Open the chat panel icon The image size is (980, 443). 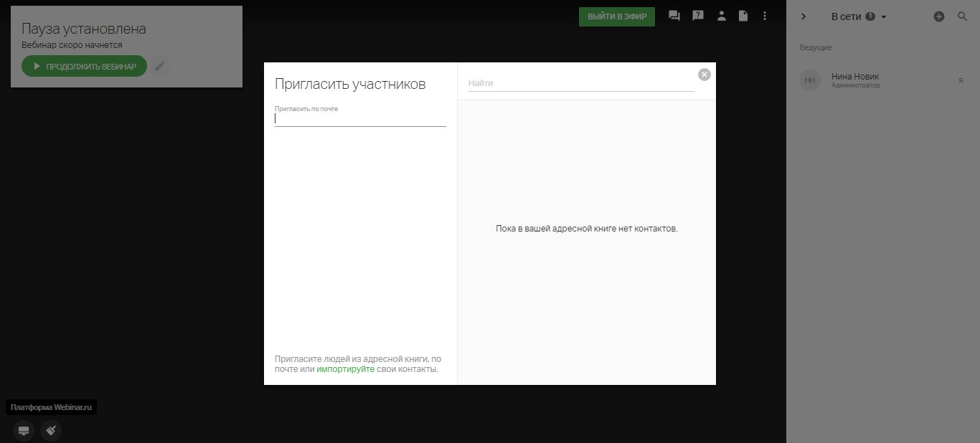(674, 16)
